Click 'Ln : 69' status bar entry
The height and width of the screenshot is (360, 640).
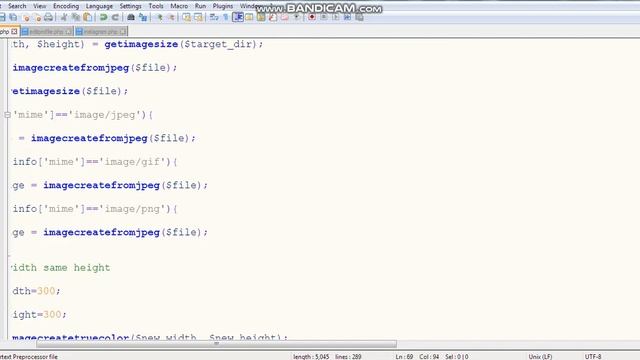tap(404, 357)
